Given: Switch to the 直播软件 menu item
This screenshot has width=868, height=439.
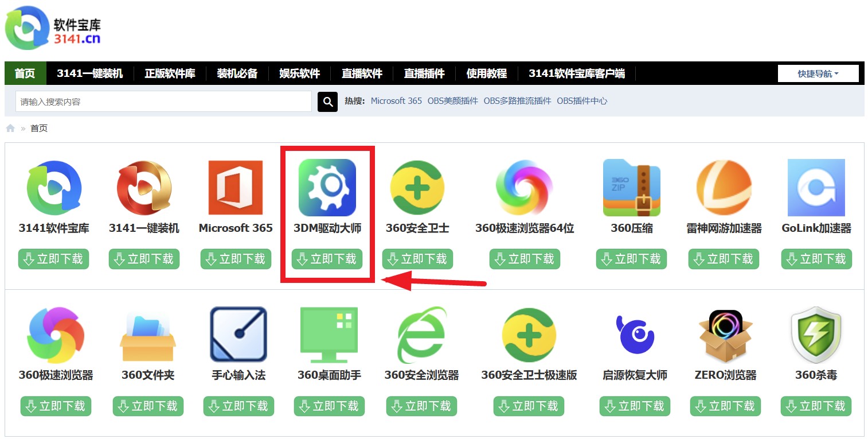Looking at the screenshot, I should coord(362,73).
